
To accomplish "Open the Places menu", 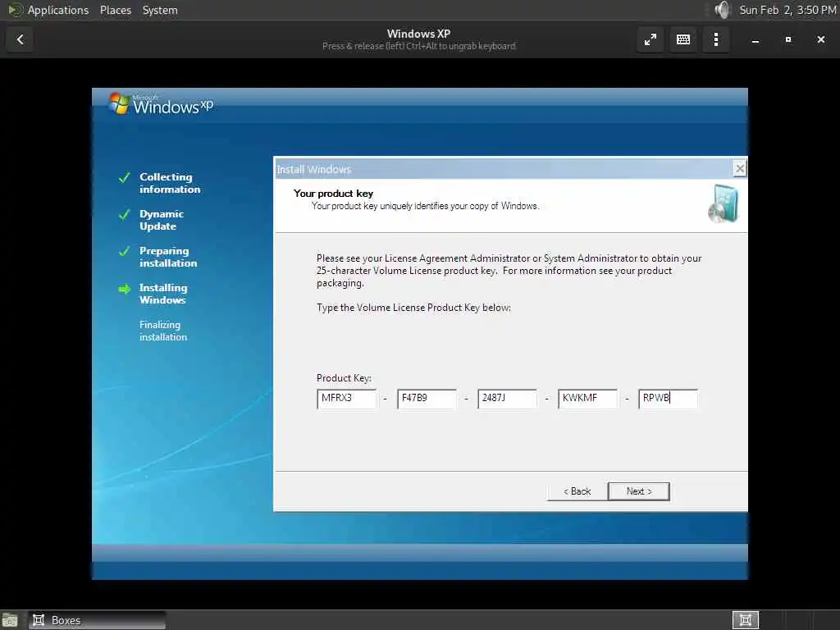I will pyautogui.click(x=115, y=10).
